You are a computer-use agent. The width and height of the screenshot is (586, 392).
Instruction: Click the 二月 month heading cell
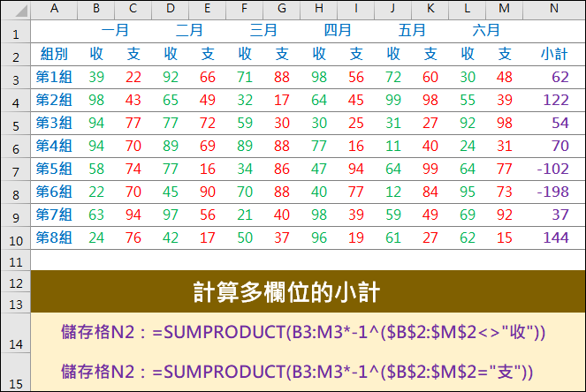point(189,31)
